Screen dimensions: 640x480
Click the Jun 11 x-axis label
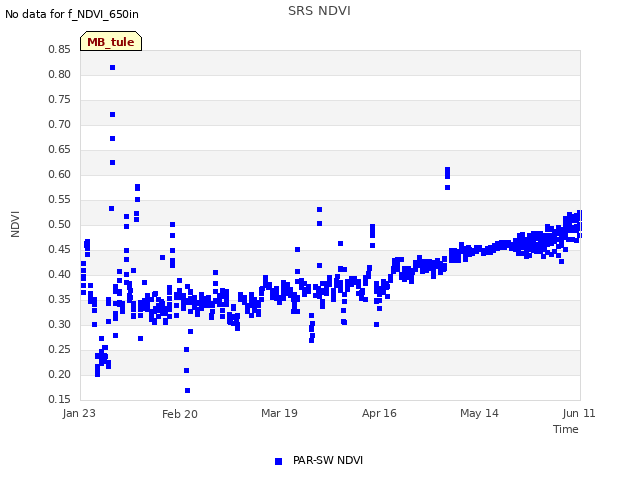pos(579,413)
